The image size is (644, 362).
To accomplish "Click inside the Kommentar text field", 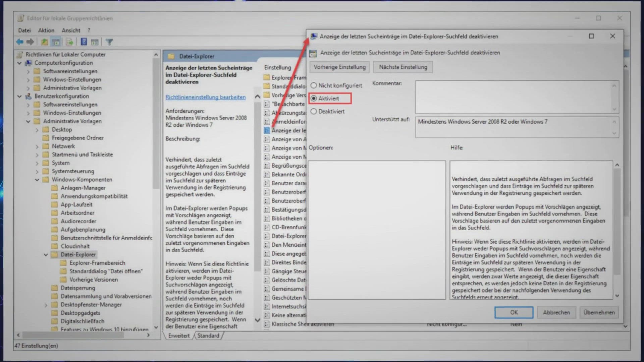I will click(513, 97).
